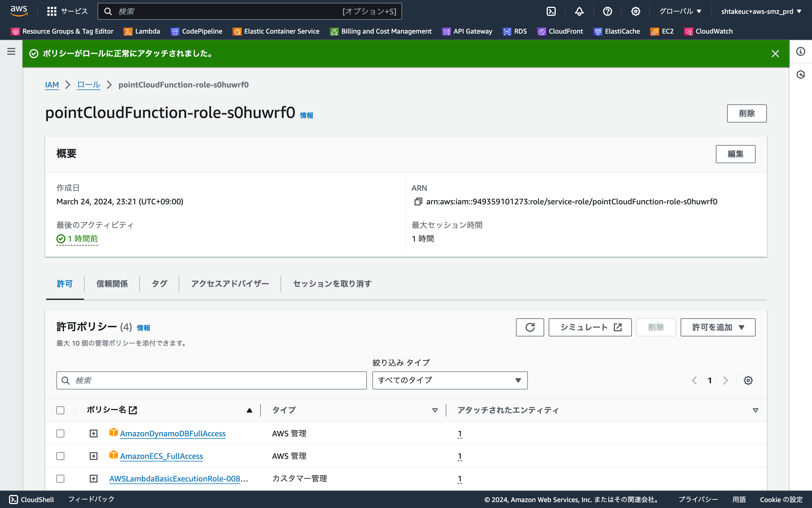
Task: Select all policies header checkbox
Action: pyautogui.click(x=60, y=410)
